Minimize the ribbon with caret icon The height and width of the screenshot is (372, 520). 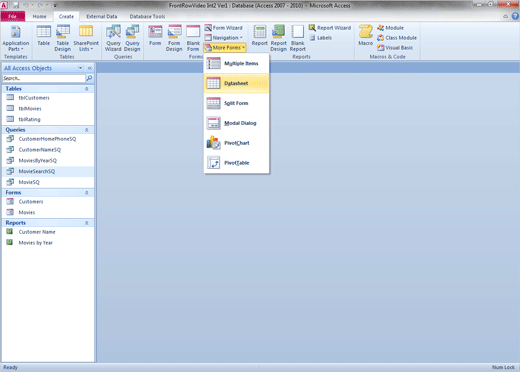[x=506, y=16]
